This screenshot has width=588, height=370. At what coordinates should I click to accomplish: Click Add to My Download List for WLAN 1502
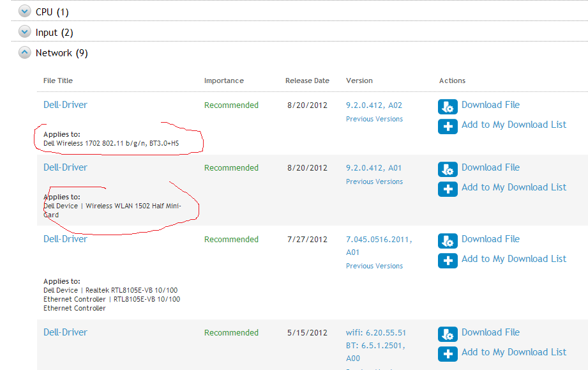(514, 188)
